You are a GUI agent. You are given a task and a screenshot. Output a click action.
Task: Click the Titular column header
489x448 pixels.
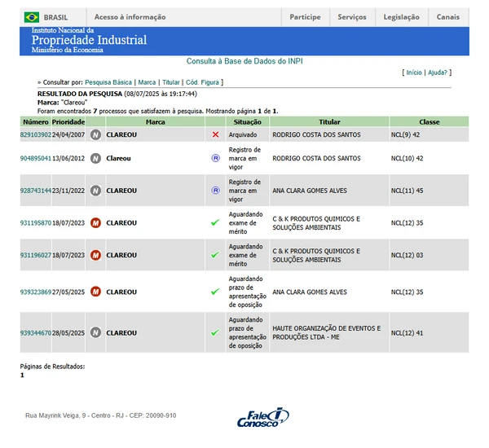[329, 122]
